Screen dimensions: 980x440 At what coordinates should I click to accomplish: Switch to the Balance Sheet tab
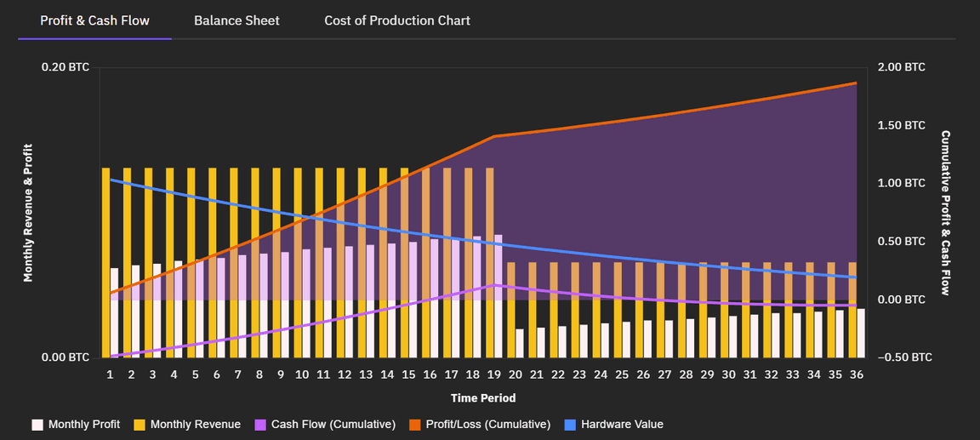pos(236,20)
